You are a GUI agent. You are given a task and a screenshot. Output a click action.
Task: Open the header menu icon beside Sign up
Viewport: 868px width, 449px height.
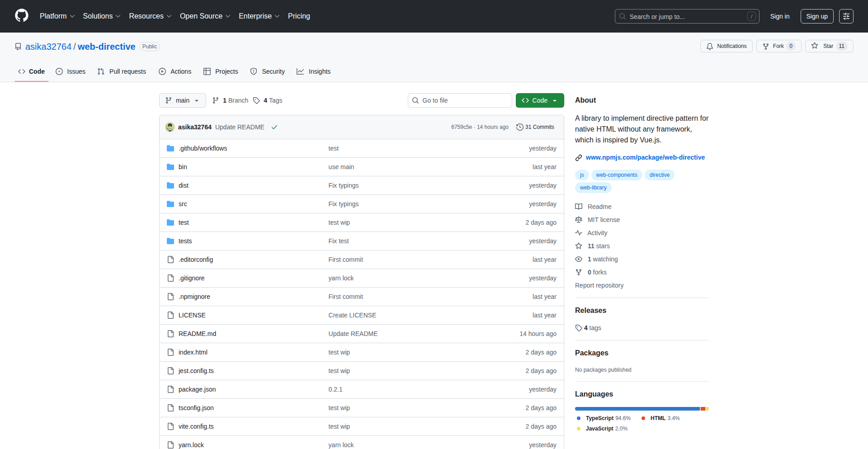846,16
